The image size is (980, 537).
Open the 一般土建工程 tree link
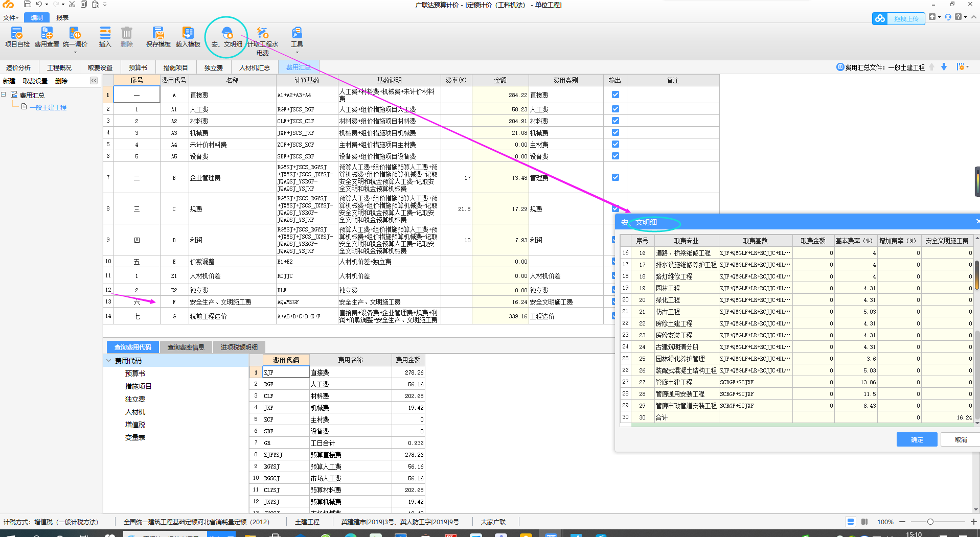48,107
